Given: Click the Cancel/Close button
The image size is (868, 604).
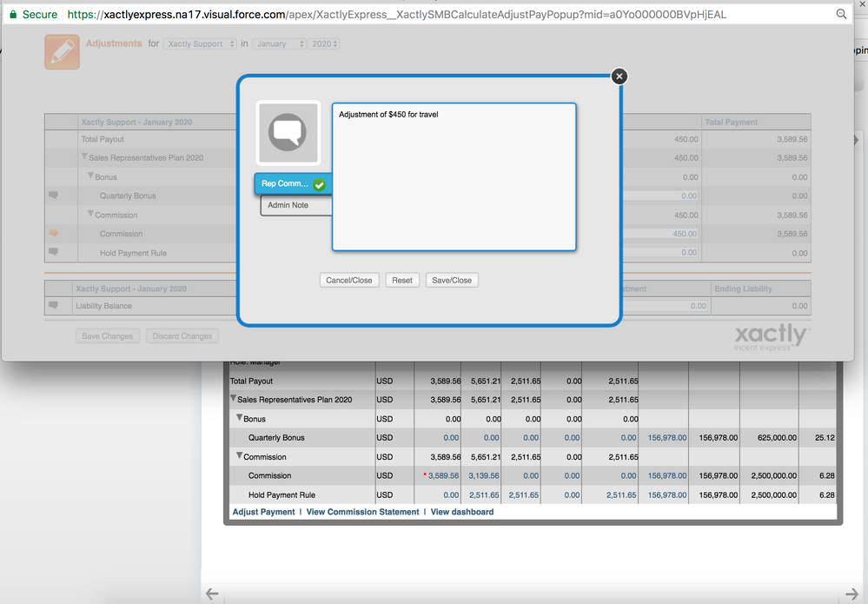Looking at the screenshot, I should (349, 280).
